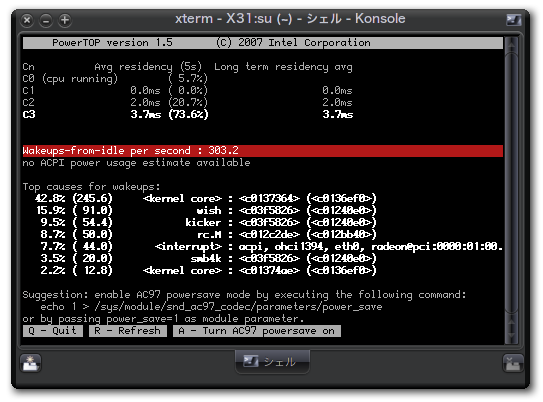Click A - Turn AC97 powersave on

coord(257,331)
